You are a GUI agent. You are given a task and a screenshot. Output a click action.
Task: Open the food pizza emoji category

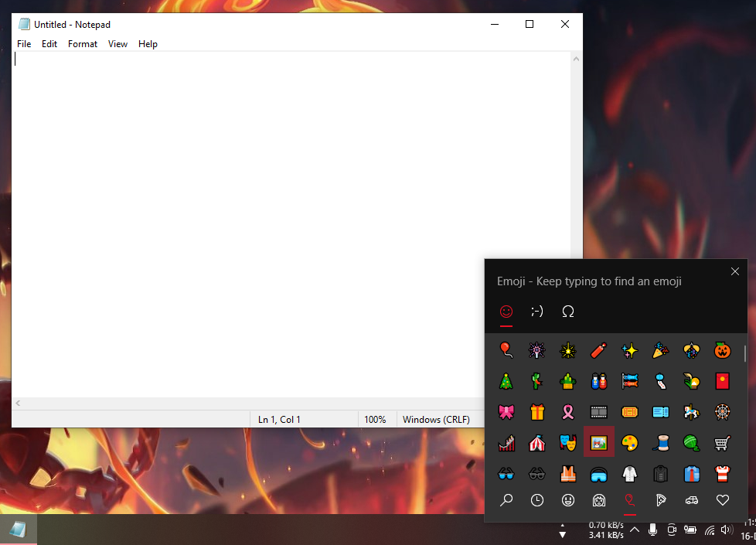[661, 500]
